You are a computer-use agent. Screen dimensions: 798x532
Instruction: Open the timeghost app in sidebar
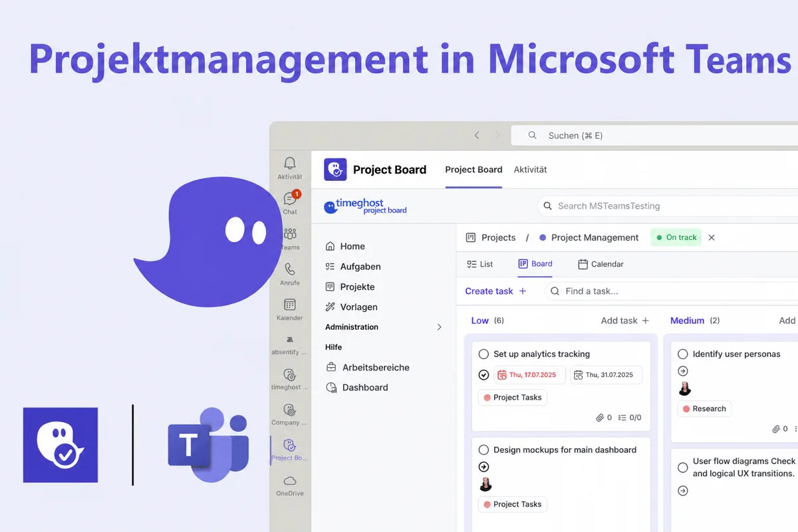coord(290,379)
